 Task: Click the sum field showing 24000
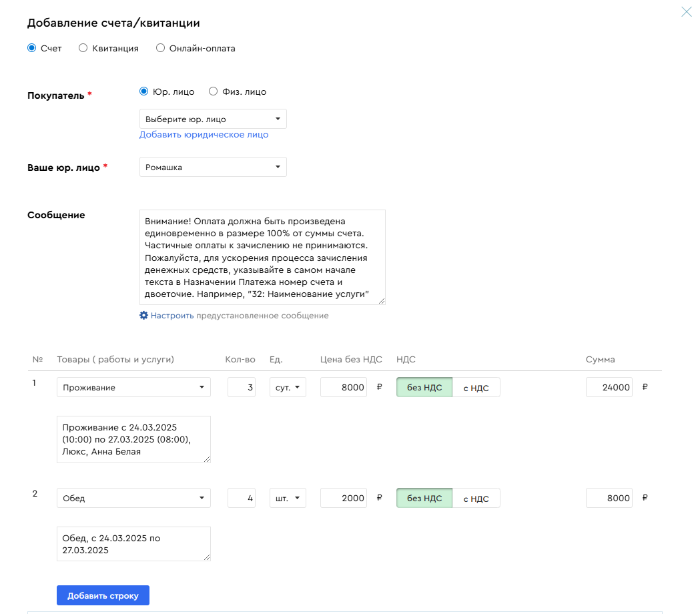[609, 387]
